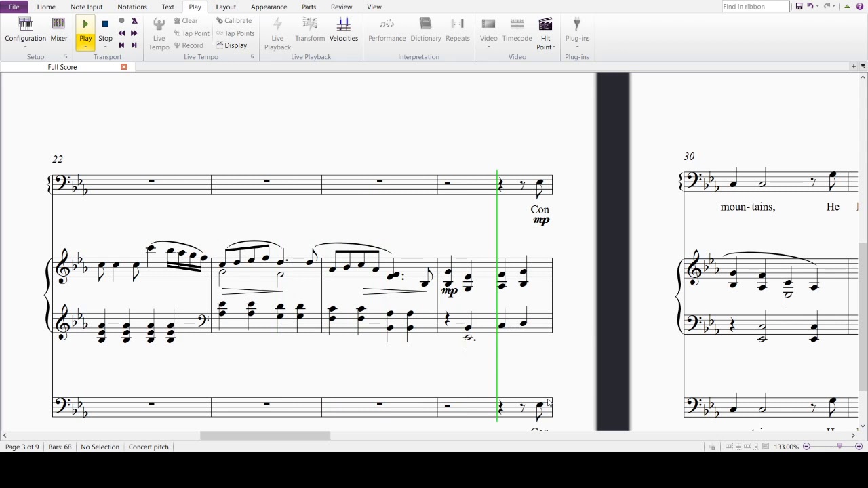Switch to the Review tab
Image resolution: width=868 pixels, height=488 pixels.
point(341,7)
